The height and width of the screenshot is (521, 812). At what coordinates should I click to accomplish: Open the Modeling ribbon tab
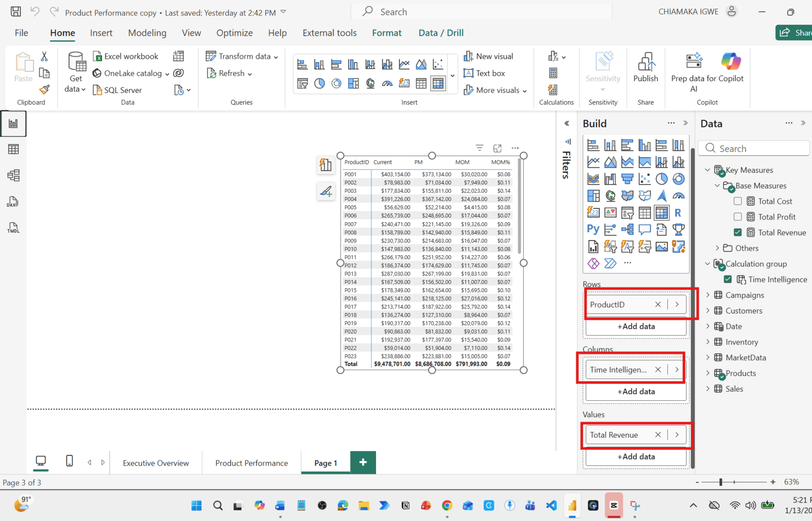coord(147,33)
